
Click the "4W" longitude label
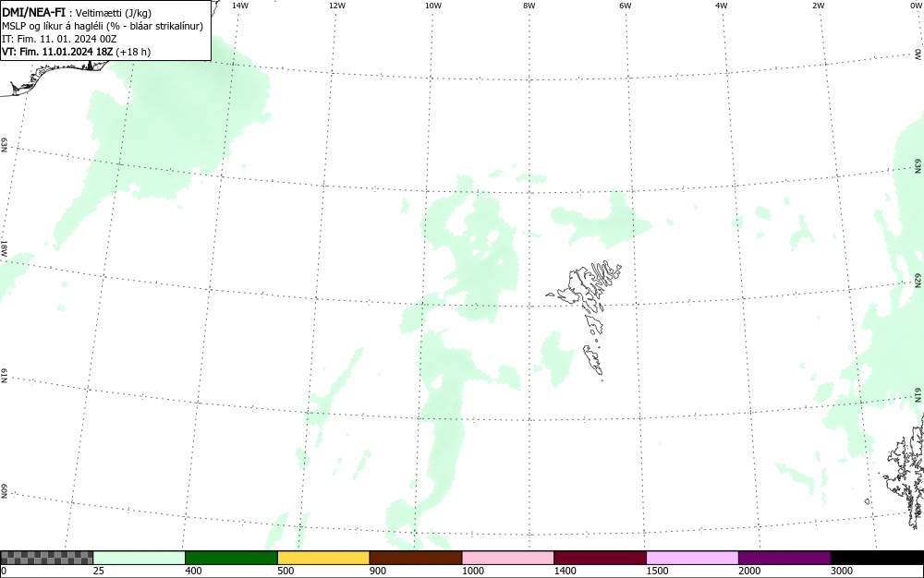[x=722, y=6]
